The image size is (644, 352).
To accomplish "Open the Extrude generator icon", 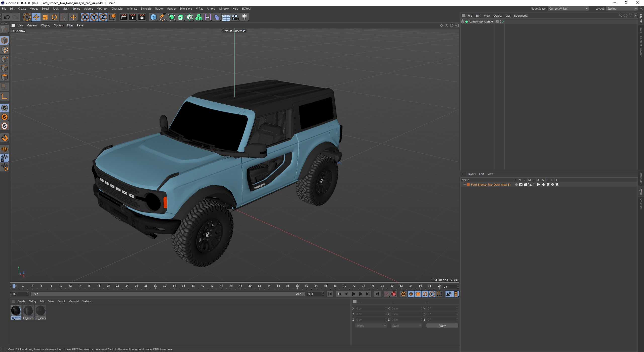I will [x=181, y=17].
